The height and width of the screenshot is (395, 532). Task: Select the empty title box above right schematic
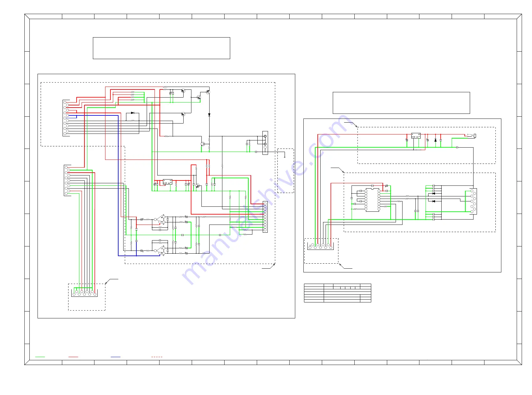[x=401, y=103]
